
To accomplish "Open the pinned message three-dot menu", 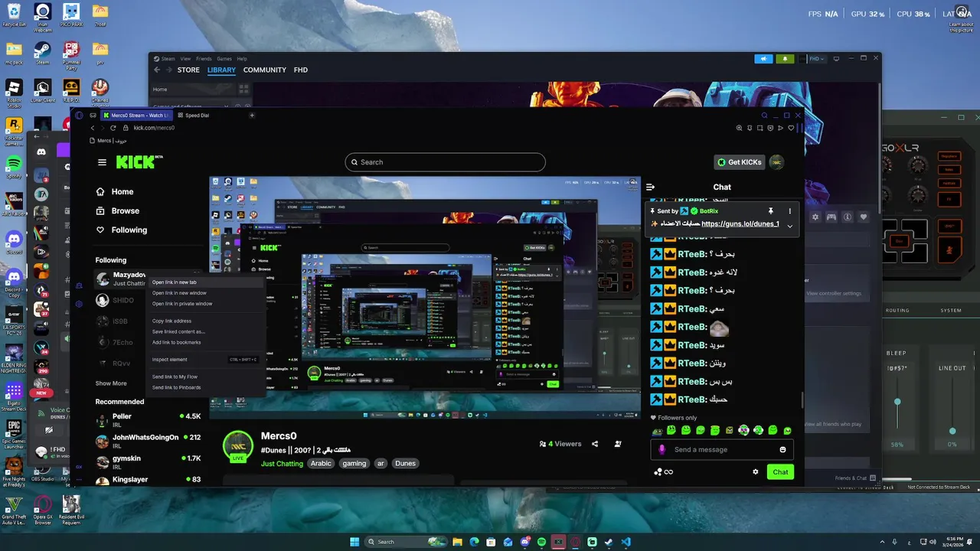I will tap(790, 211).
